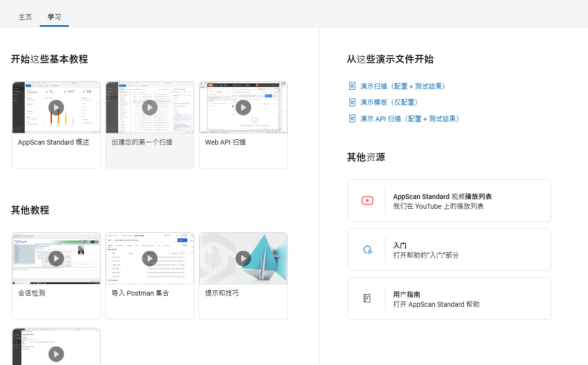Play the 导入 Postman 集合 video
The image size is (588, 365).
(x=150, y=258)
